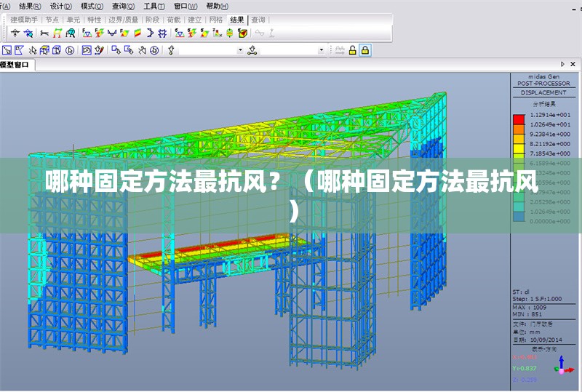The width and height of the screenshot is (582, 392).
Task: Click the reactions icon at start of results toolbar
Action: 15,33
